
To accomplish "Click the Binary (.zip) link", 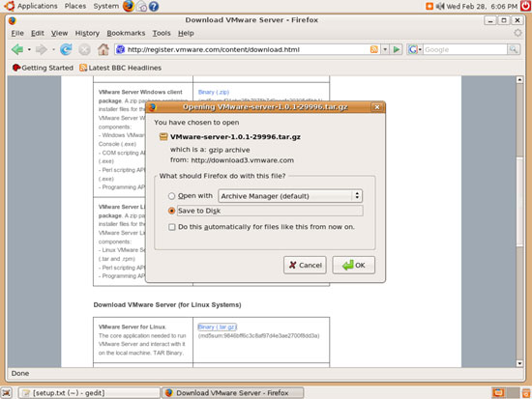I will (214, 92).
